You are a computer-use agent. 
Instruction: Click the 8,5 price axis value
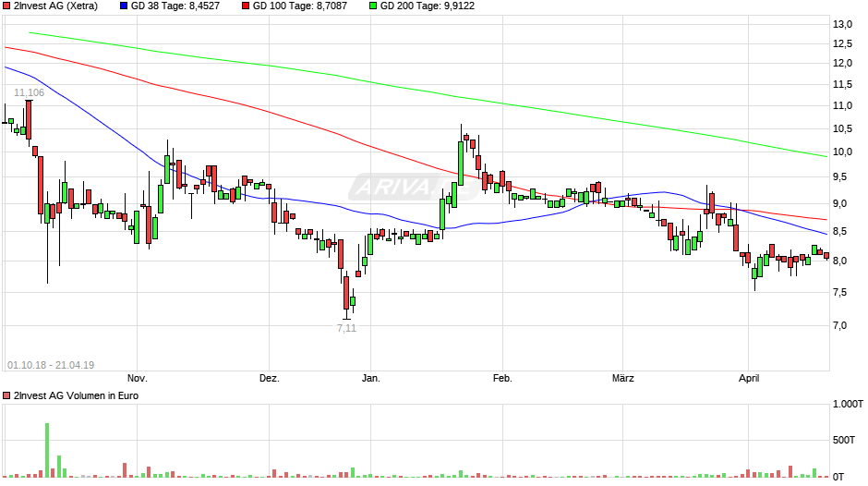pos(839,232)
